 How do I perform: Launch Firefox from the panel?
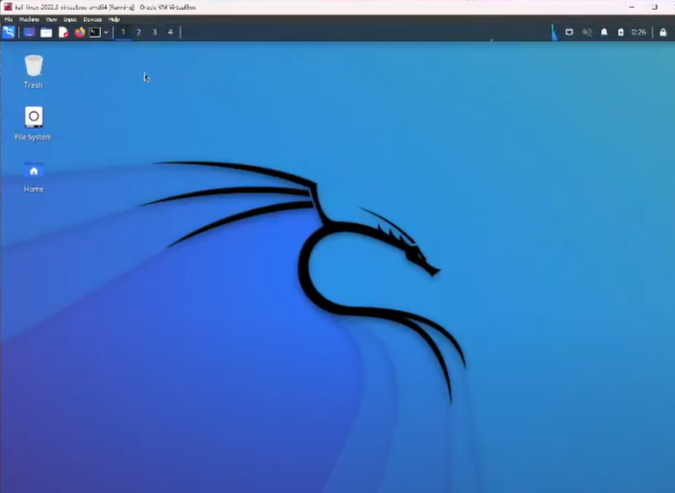(x=80, y=32)
